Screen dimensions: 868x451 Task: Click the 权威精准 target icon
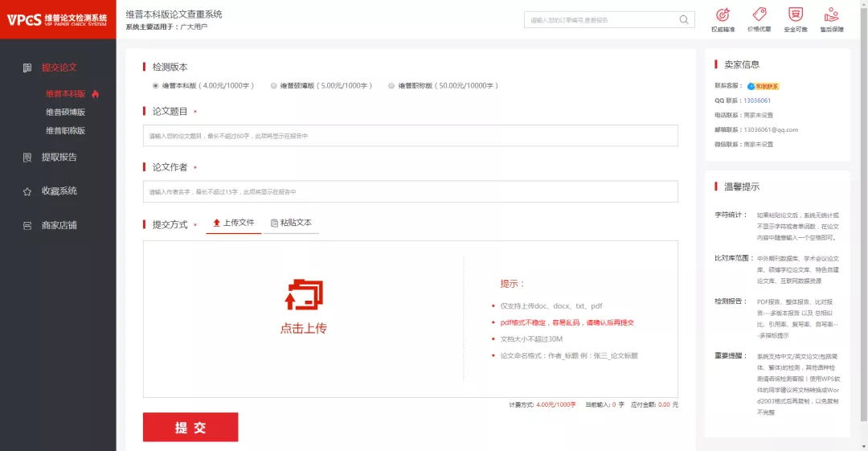tap(723, 14)
